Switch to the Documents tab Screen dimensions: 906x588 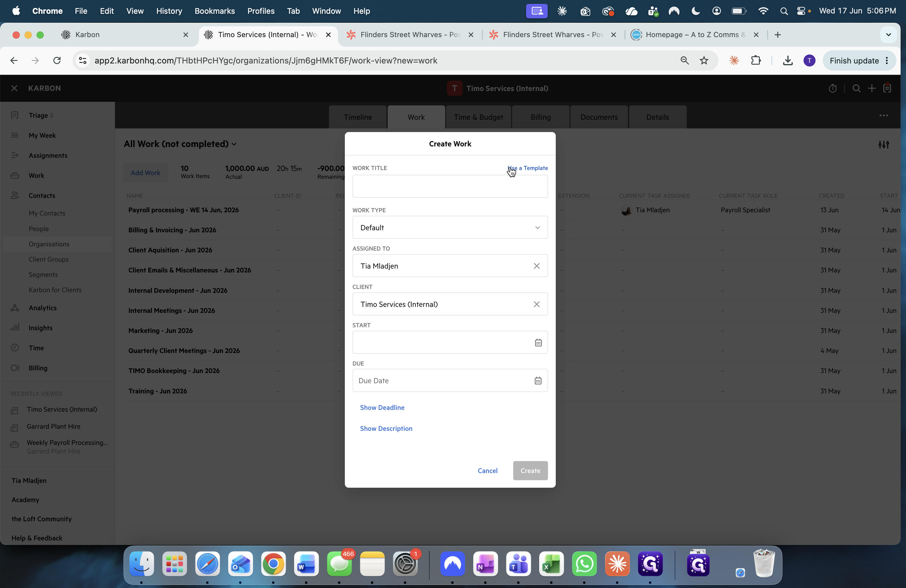(x=599, y=117)
